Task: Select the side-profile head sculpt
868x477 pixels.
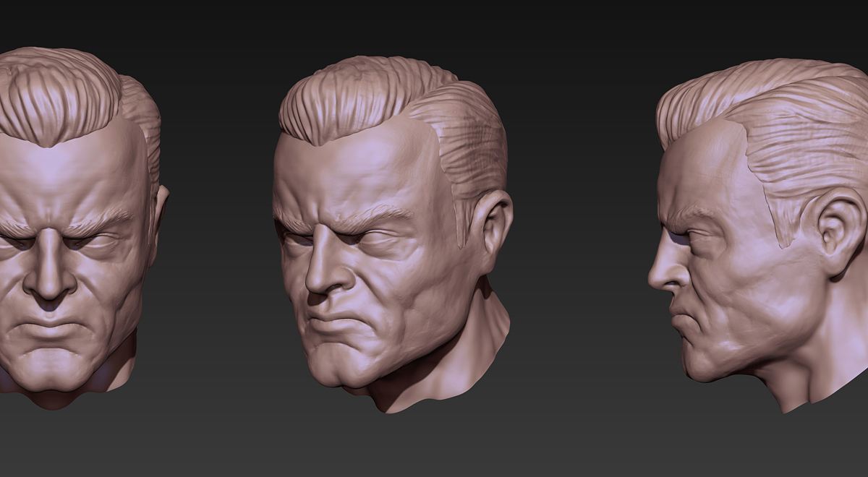Action: pyautogui.click(x=759, y=235)
